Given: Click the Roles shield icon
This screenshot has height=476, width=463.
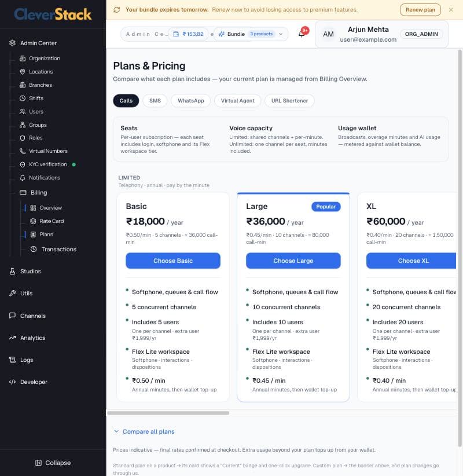Looking at the screenshot, I should pyautogui.click(x=23, y=138).
